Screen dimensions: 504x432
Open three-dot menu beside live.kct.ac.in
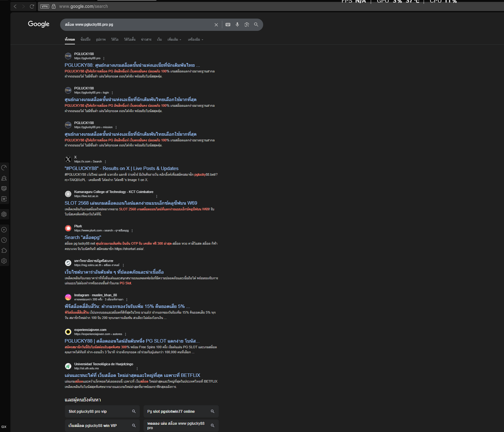pos(157,196)
